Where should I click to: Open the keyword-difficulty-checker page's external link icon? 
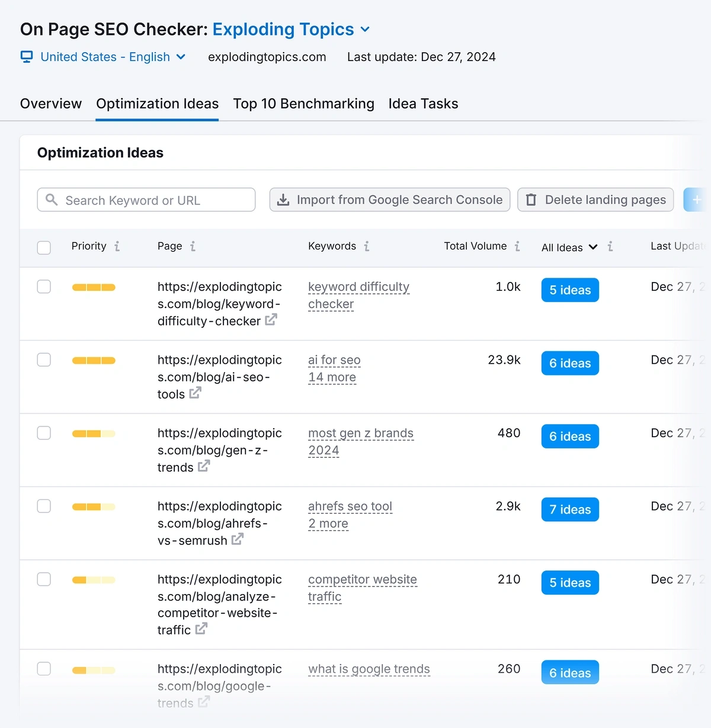pos(271,320)
